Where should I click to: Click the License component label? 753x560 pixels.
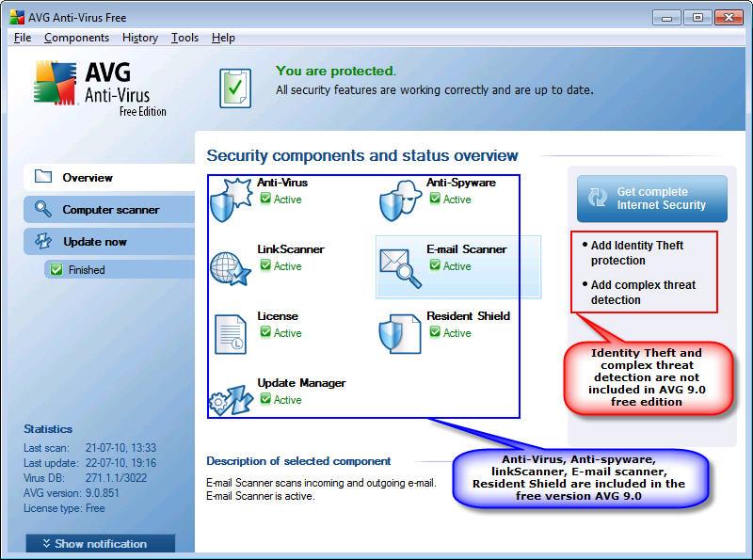click(x=278, y=316)
